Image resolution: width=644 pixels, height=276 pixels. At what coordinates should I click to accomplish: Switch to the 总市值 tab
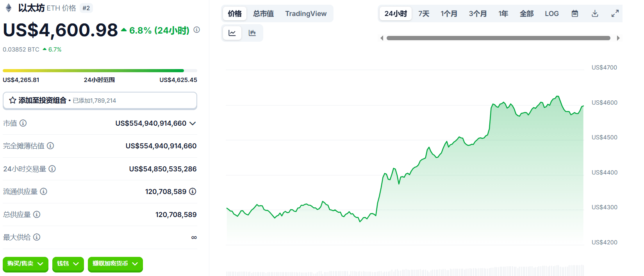pos(263,14)
